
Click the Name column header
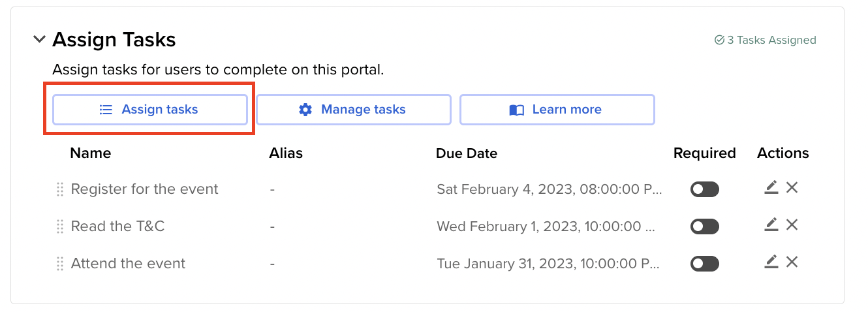90,153
